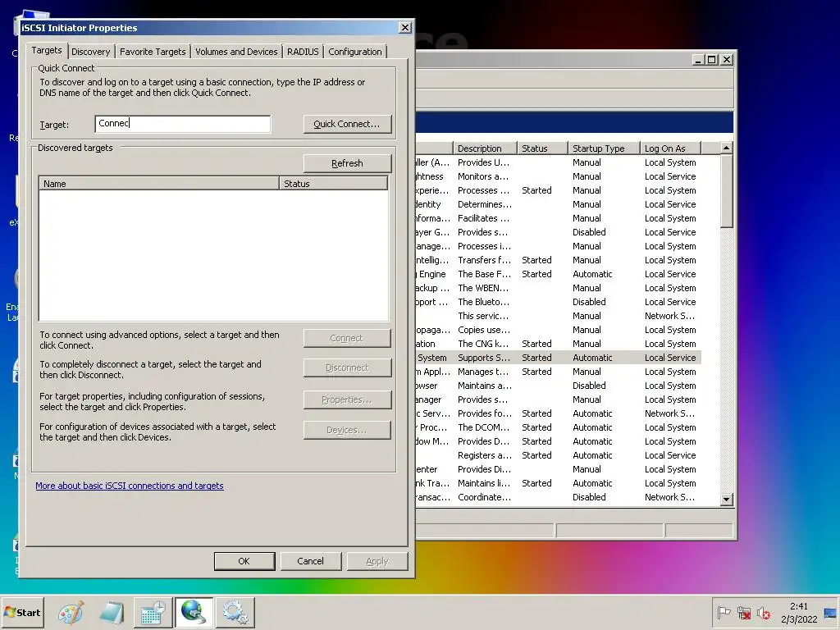Open the Paint icon in the taskbar
This screenshot has height=630, width=840.
tap(71, 612)
